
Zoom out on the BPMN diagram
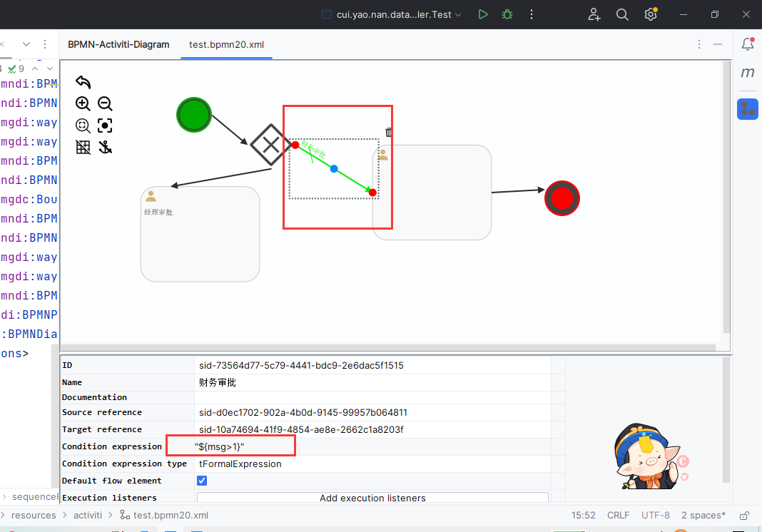tap(105, 103)
